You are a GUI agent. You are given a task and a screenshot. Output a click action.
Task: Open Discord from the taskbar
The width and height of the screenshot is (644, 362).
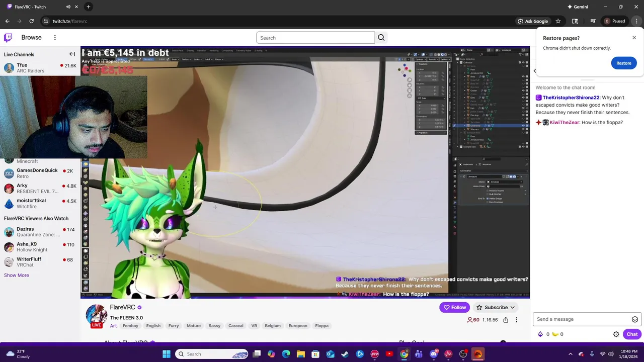coord(433,354)
